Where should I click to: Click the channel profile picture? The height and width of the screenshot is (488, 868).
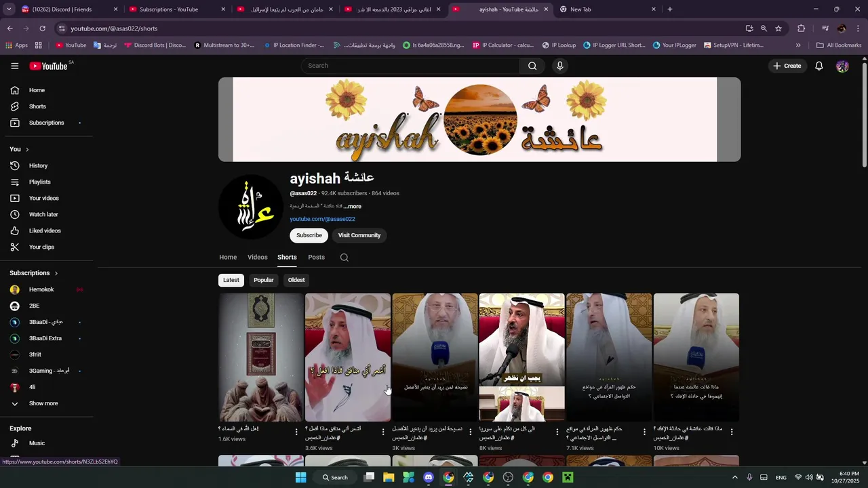251,207
